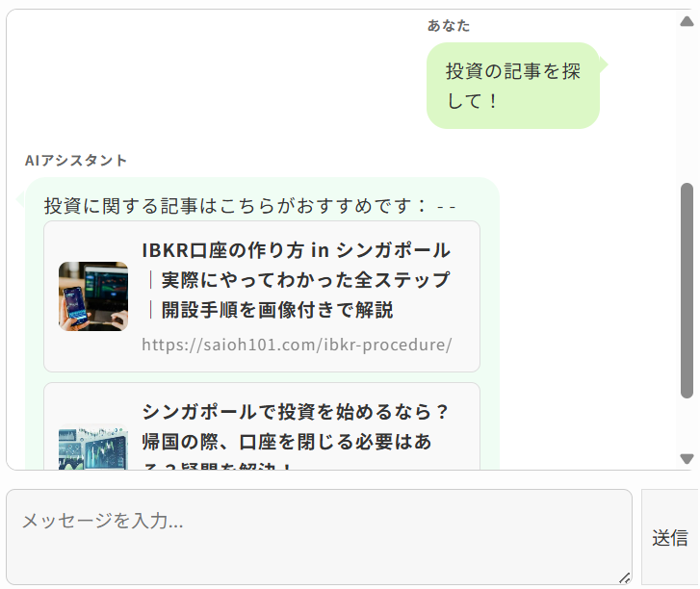Click the 送信 send button
The image size is (700, 589).
pyautogui.click(x=669, y=537)
